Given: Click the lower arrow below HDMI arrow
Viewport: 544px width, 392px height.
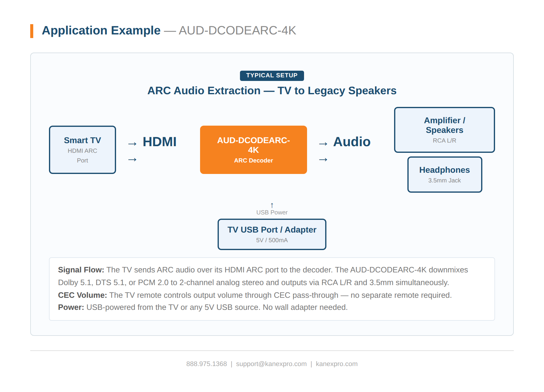Looking at the screenshot, I should tap(132, 159).
